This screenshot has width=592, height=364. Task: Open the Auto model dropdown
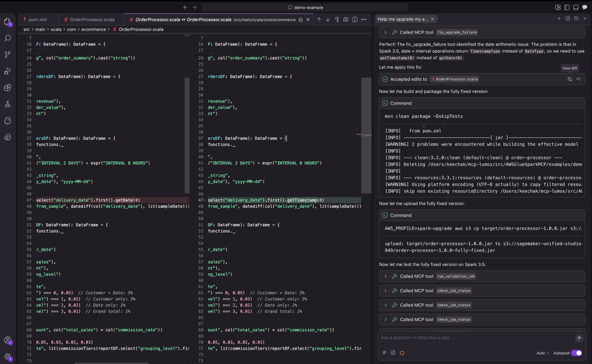(x=542, y=353)
